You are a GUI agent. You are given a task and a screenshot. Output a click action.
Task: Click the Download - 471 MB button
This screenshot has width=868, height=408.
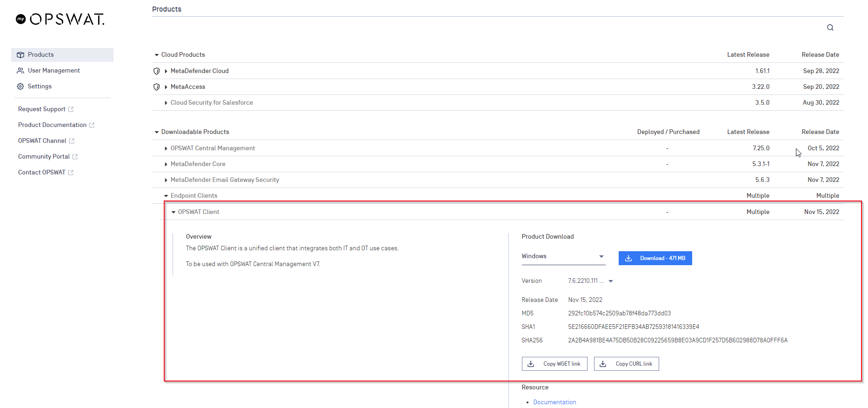[655, 258]
